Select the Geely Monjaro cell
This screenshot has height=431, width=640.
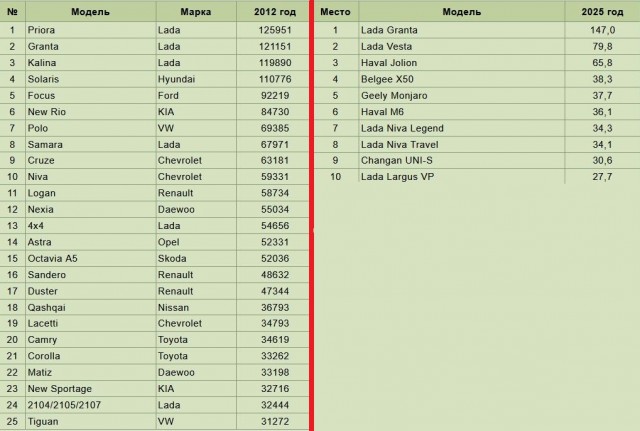click(x=462, y=96)
